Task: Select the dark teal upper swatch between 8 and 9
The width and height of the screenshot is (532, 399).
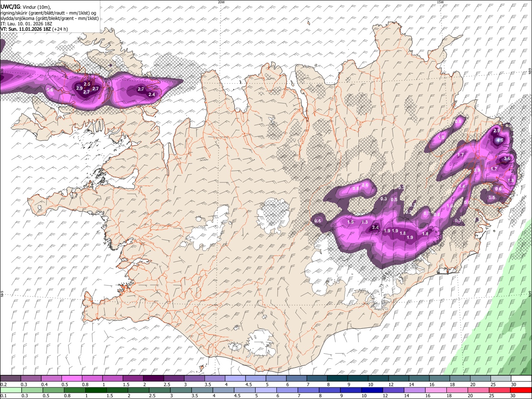Action: pyautogui.click(x=337, y=379)
